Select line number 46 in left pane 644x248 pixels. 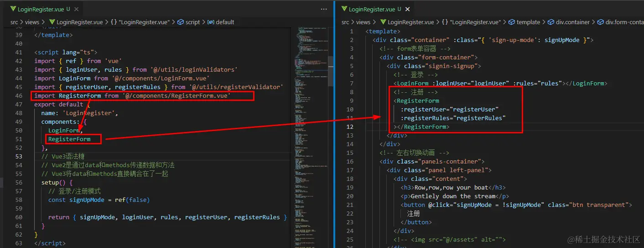(x=19, y=96)
